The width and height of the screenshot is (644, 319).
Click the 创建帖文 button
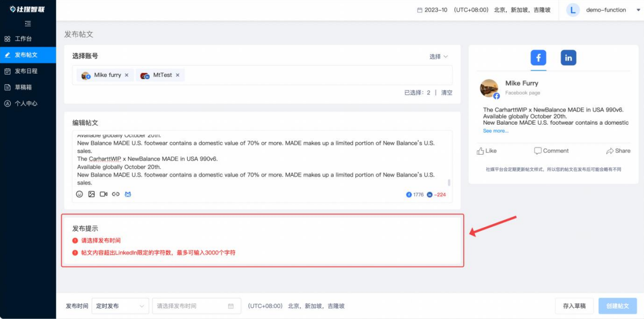617,306
